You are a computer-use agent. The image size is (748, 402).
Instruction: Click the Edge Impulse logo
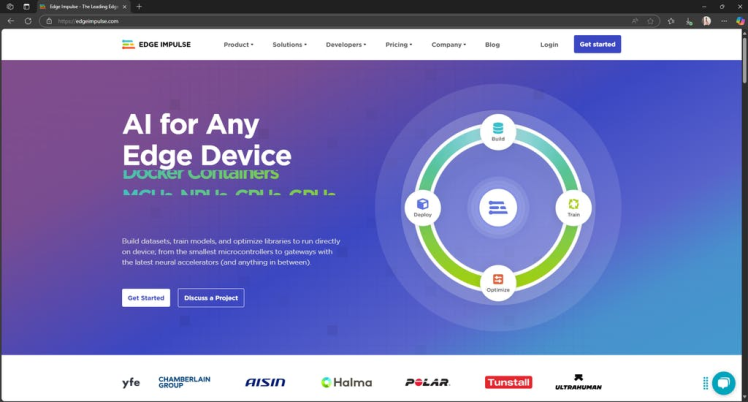point(156,44)
